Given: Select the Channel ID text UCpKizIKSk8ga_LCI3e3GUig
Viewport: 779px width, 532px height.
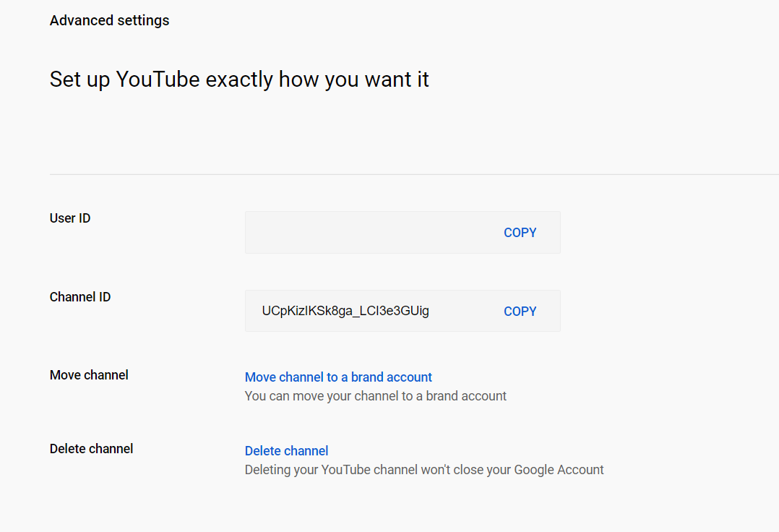Looking at the screenshot, I should (x=345, y=311).
